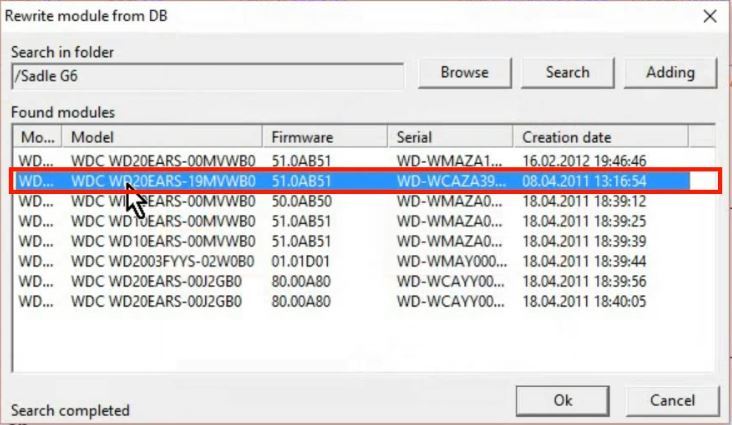732x425 pixels.
Task: Sort modules by Serial column header
Action: [451, 137]
